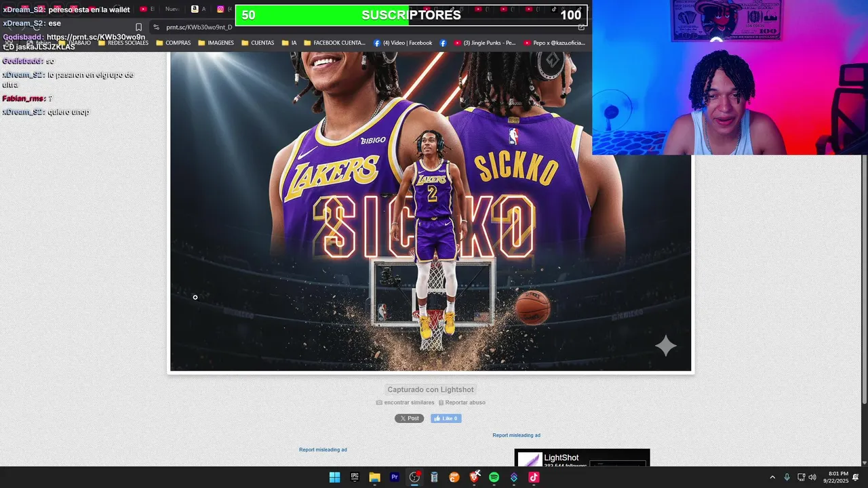Image resolution: width=868 pixels, height=488 pixels.
Task: Open Spotify from the taskbar
Action: point(494,477)
